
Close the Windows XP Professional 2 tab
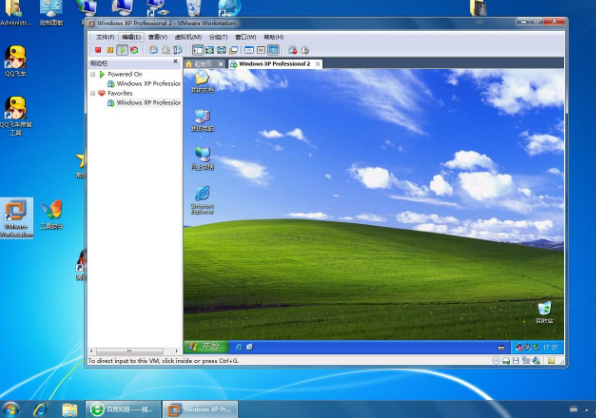[318, 64]
